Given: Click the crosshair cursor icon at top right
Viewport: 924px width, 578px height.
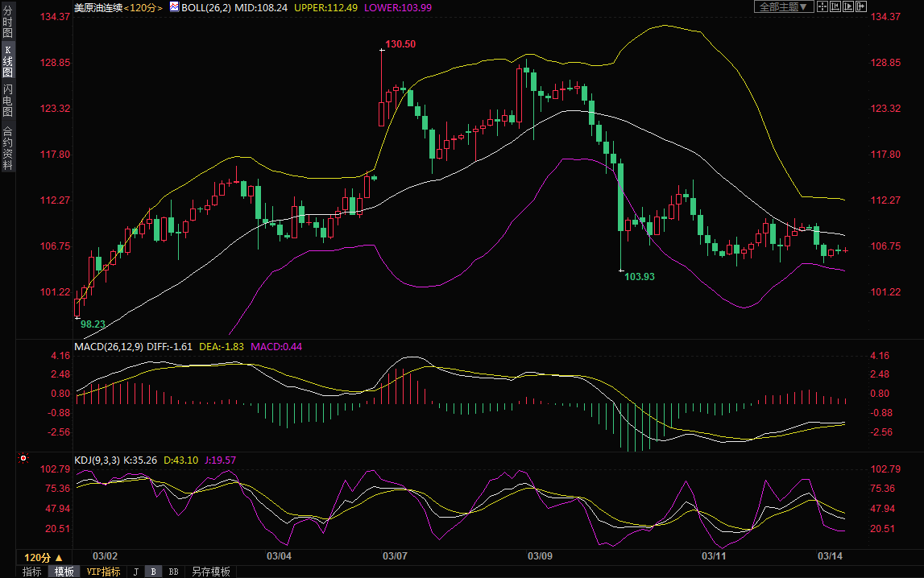Looking at the screenshot, I should coord(822,6).
